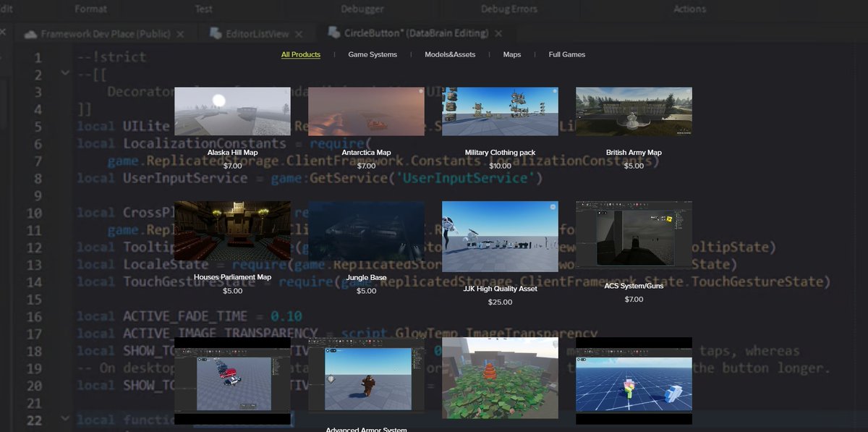Screen dimensions: 868x432
Task: Click the $5.00 price under British Army Map
Action: click(x=634, y=166)
